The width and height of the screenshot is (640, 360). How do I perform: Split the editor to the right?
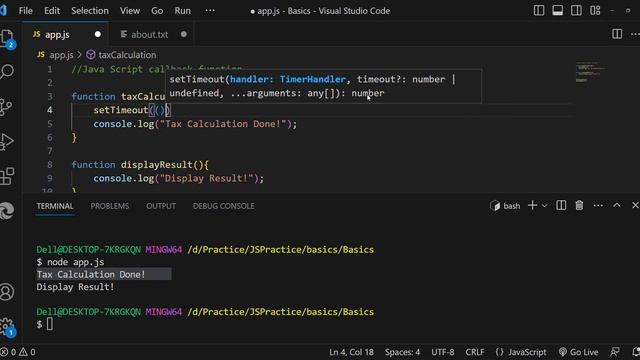pyautogui.click(x=617, y=34)
